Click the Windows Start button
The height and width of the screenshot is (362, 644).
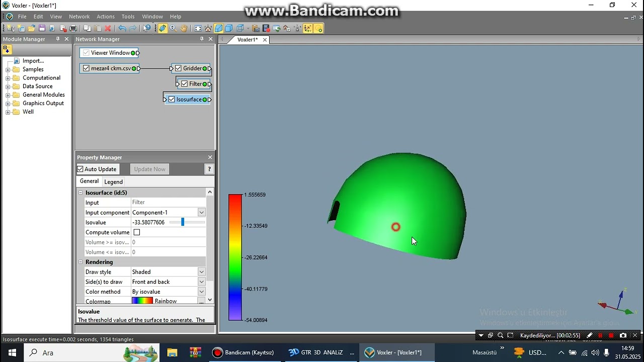[x=12, y=352]
